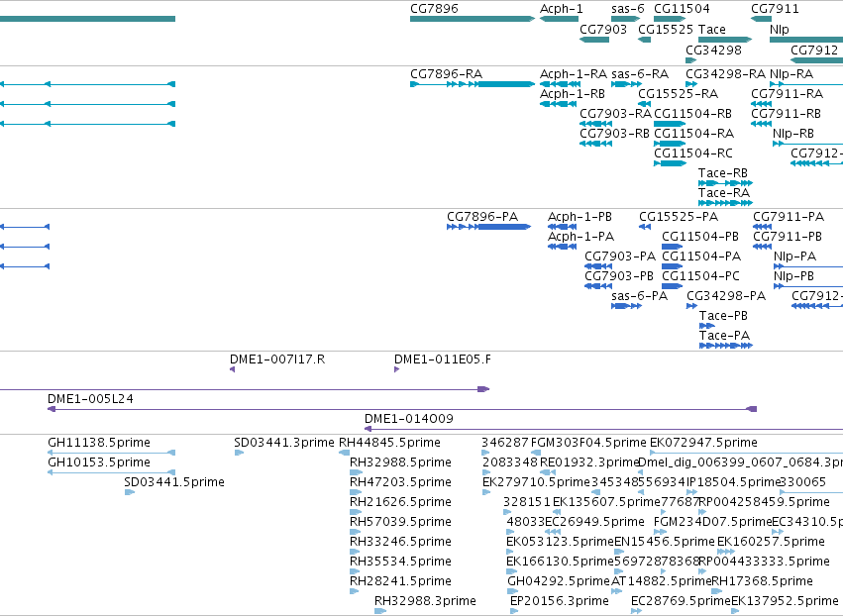Viewport: 843px width, 616px height.
Task: Select EST RH57039.5prime
Action: [x=400, y=522]
